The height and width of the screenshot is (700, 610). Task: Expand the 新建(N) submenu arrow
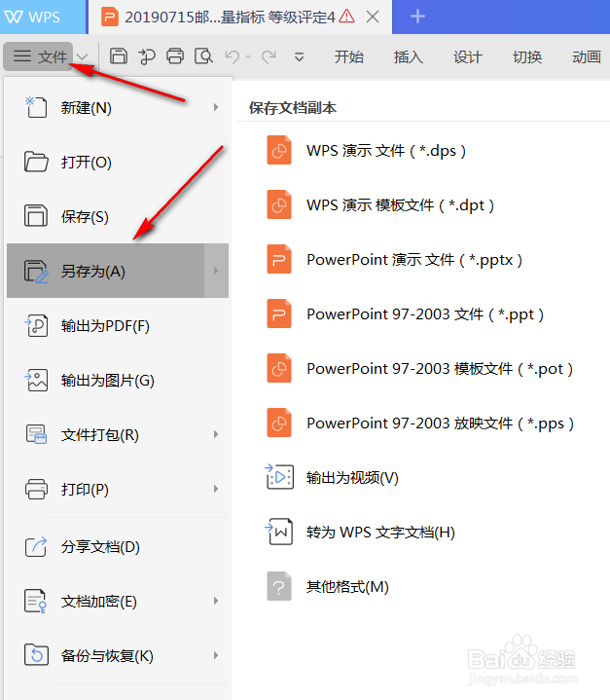point(216,107)
